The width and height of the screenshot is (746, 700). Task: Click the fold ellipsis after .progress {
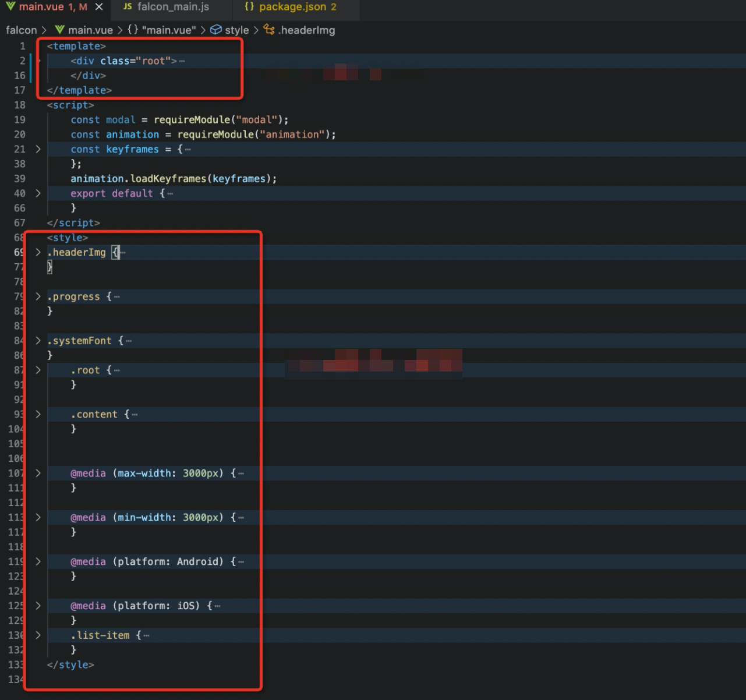pos(117,297)
